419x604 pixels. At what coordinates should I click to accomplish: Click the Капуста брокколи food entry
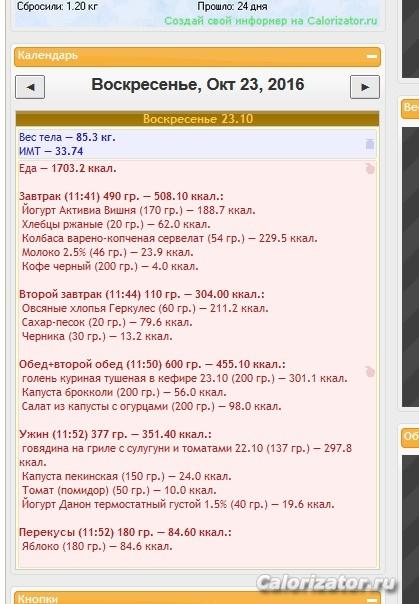tap(124, 392)
